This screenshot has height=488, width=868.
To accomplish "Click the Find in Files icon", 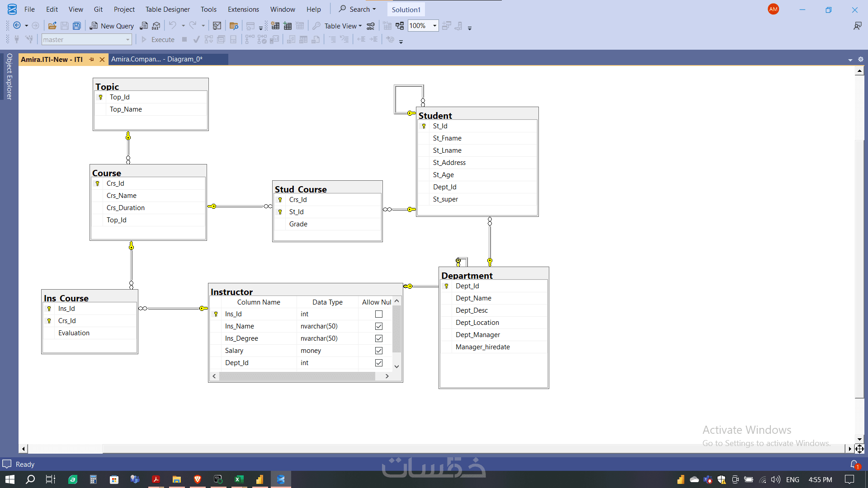I will click(234, 26).
